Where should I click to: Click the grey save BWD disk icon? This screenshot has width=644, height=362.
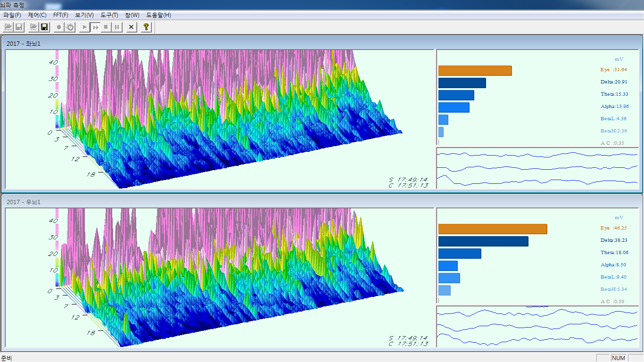(x=19, y=27)
